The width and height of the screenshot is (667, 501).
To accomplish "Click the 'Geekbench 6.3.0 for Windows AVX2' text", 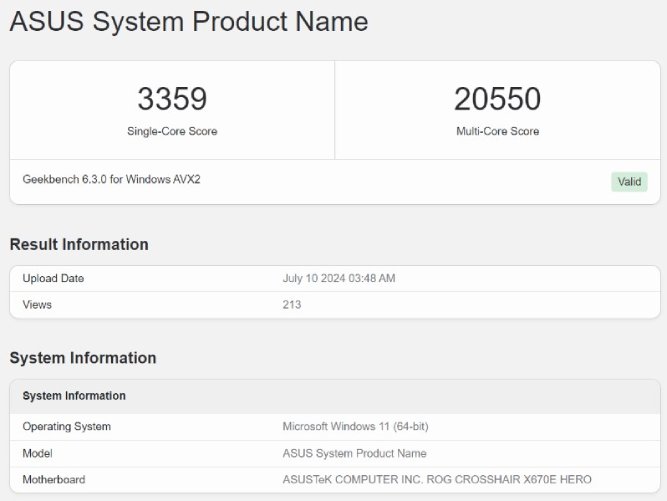I will 111,179.
